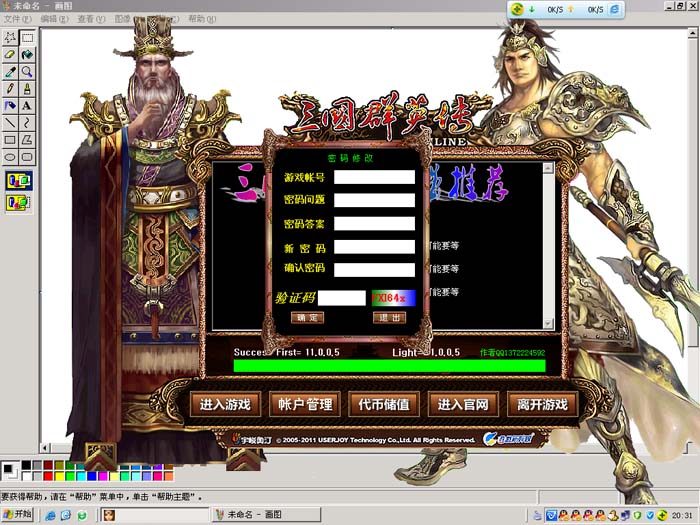The image size is (700, 525).
Task: Select the Pick Color eyedropper tool
Action: pyautogui.click(x=10, y=72)
